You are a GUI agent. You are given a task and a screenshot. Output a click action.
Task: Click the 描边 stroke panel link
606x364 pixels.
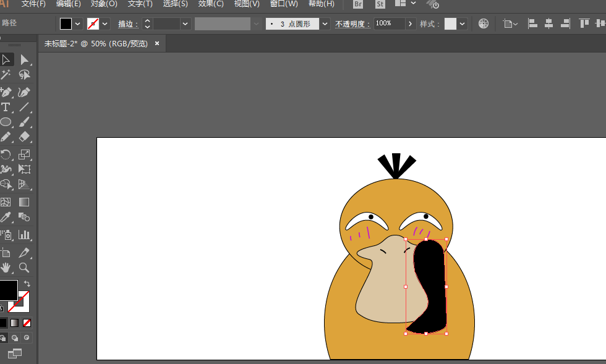128,24
